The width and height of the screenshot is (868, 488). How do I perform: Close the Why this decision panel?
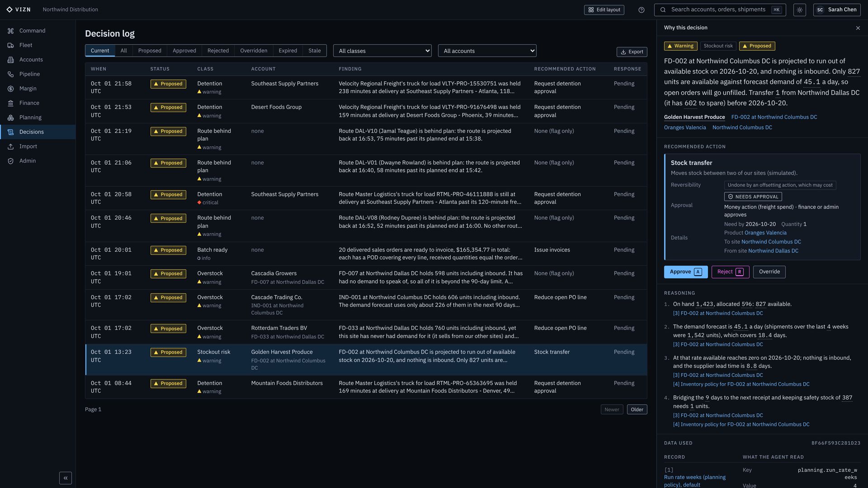click(858, 28)
